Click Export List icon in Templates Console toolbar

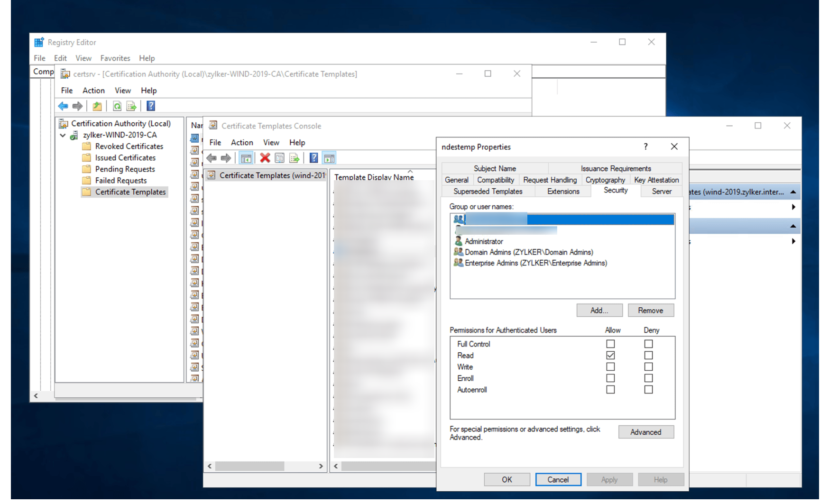[294, 158]
